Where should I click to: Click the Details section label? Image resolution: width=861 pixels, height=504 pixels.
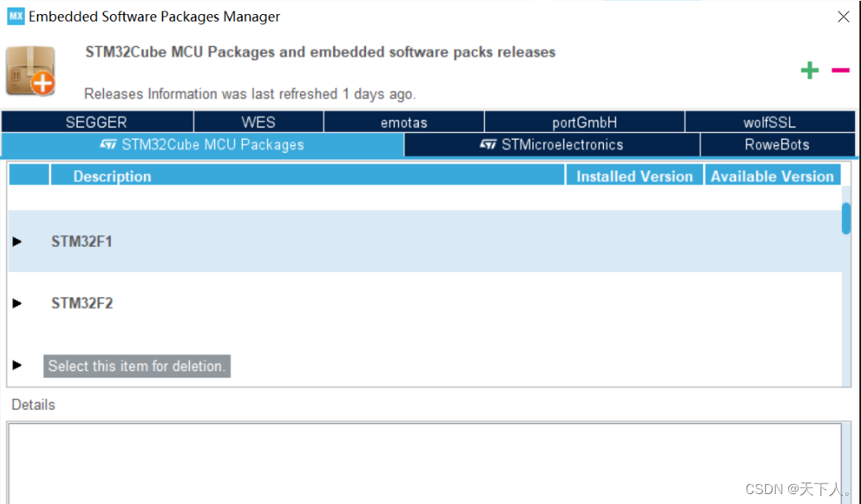34,405
